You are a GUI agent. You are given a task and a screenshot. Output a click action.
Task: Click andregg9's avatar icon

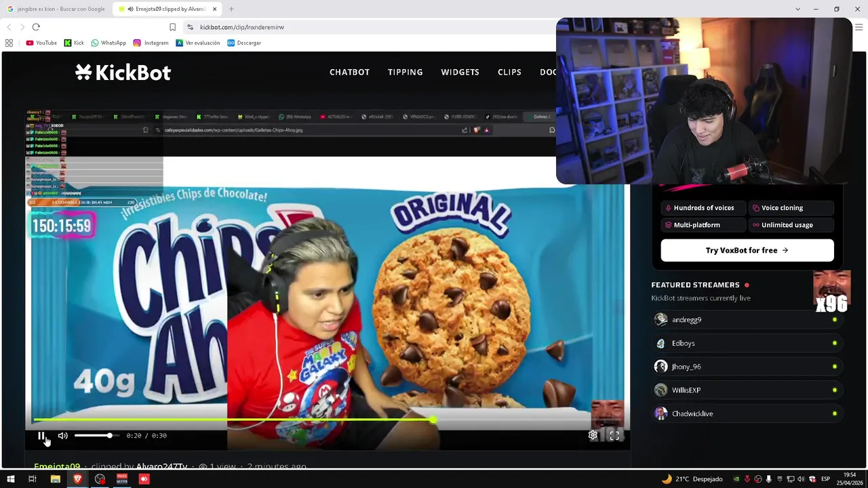click(x=661, y=320)
